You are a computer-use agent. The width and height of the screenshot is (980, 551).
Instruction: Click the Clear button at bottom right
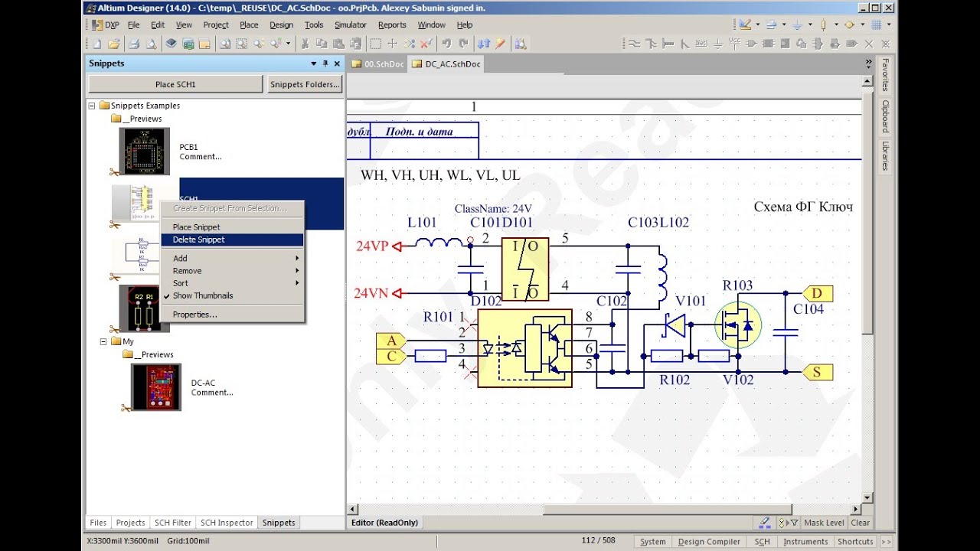pyautogui.click(x=860, y=523)
